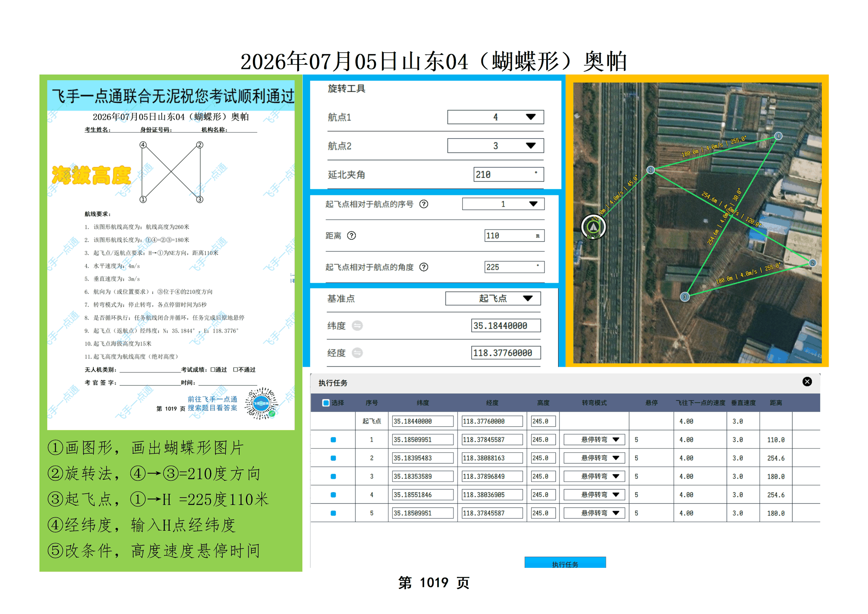Image resolution: width=868 pixels, height=614 pixels.
Task: Click longitude field 118.38088163 in row 2
Action: pos(492,458)
